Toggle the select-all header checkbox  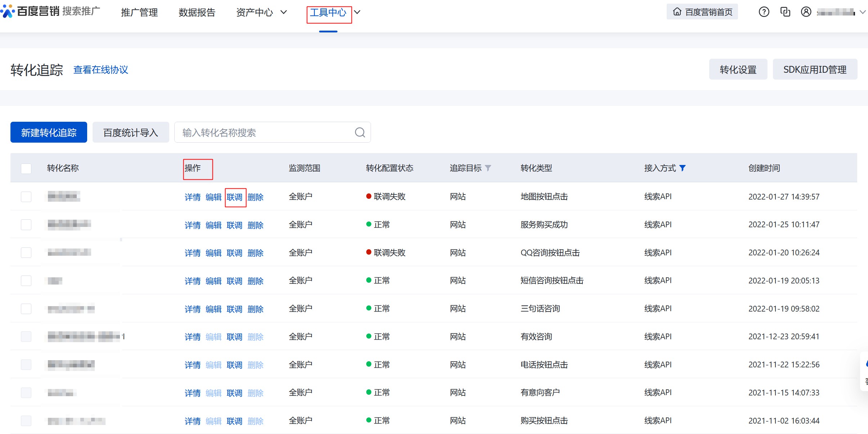click(26, 169)
